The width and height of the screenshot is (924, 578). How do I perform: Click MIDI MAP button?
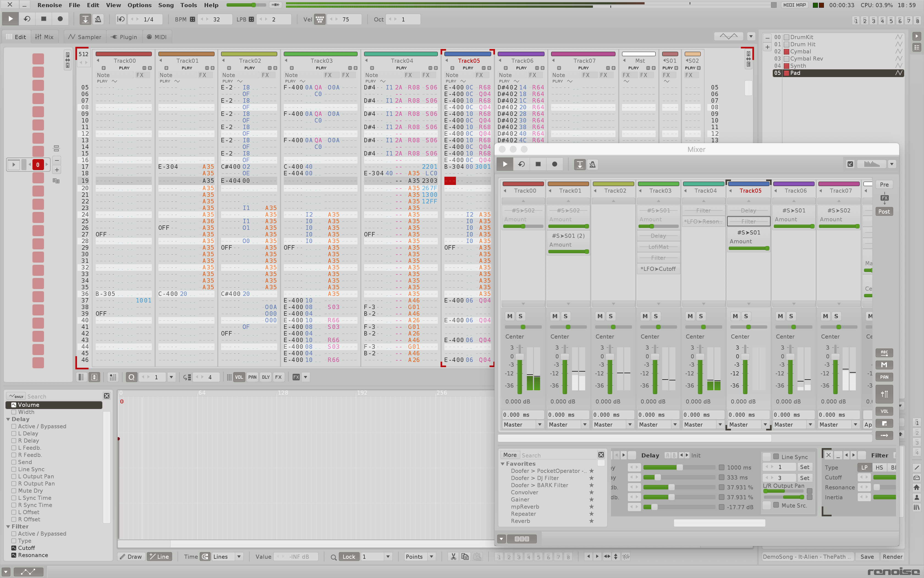coord(794,5)
